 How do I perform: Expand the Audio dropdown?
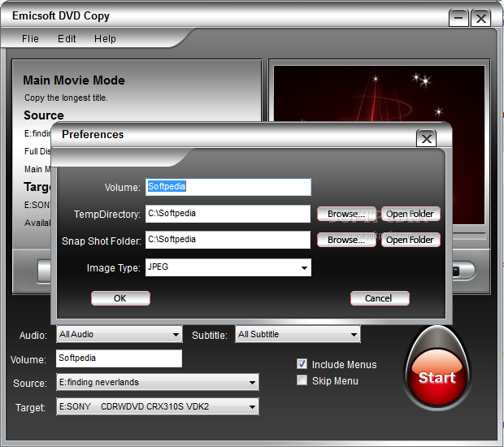click(176, 335)
